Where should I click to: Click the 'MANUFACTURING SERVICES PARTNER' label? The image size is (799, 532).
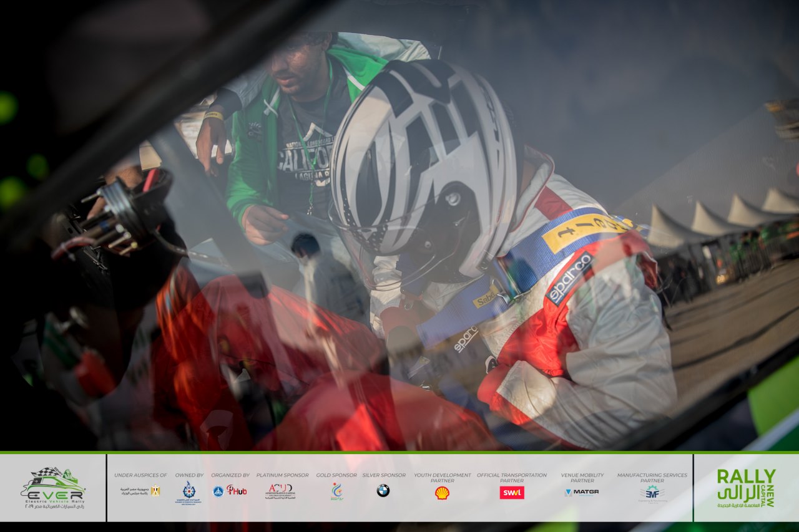[x=652, y=478]
